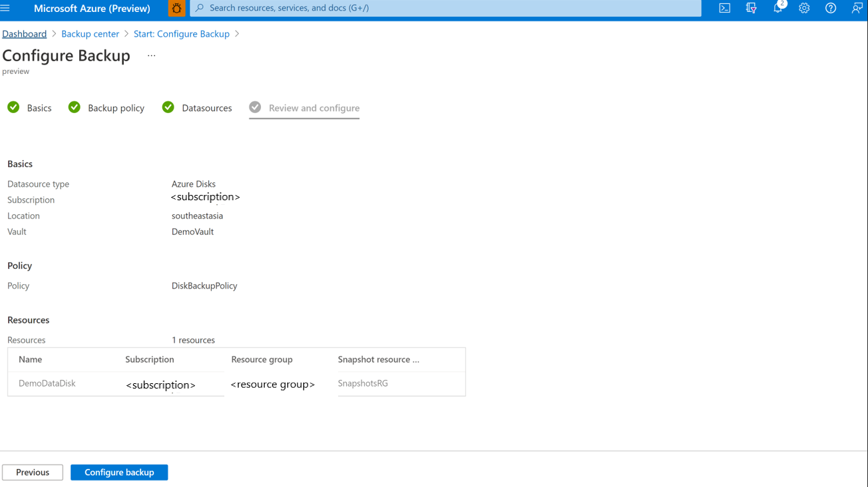Screen dimensions: 868x487
Task: Open Cloud Shell from the top bar
Action: pyautogui.click(x=725, y=9)
